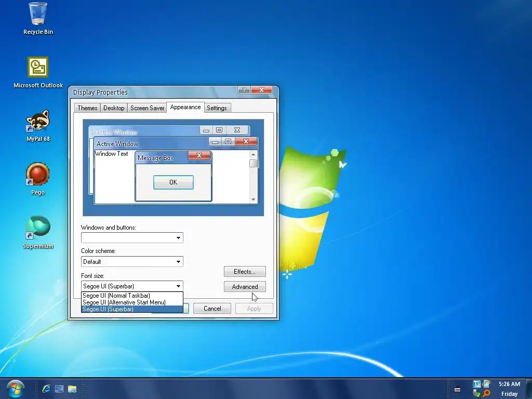Click the 'Friday' day label in the tray
Image resolution: width=532 pixels, height=399 pixels.
509,394
